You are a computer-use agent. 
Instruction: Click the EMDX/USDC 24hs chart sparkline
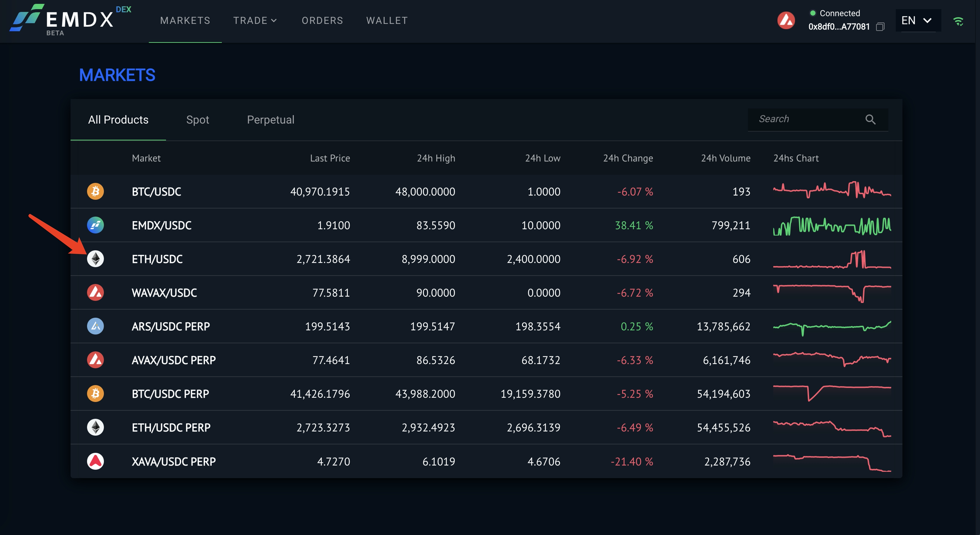click(832, 226)
